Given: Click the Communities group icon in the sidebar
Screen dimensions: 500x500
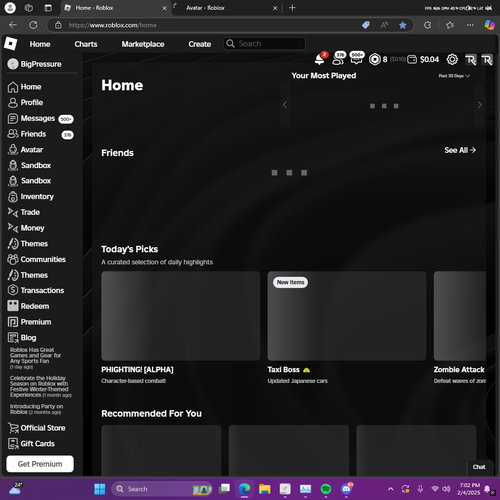Looking at the screenshot, I should (x=13, y=259).
